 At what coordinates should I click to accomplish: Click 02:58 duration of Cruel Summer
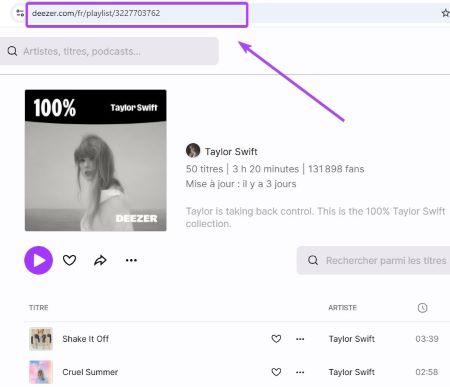tap(427, 372)
